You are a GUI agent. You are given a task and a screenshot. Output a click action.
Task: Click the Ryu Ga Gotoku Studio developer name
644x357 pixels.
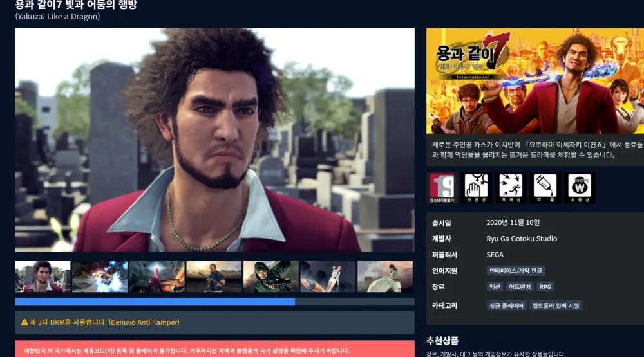point(522,239)
